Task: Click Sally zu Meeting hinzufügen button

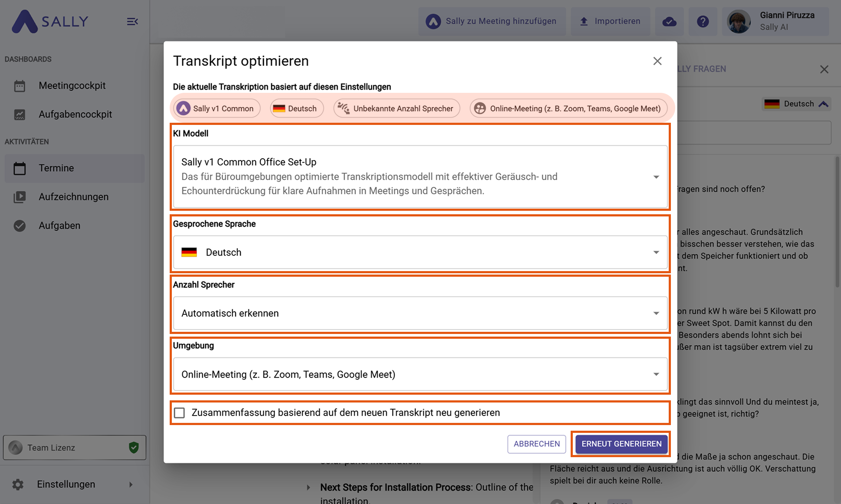Action: [x=492, y=21]
